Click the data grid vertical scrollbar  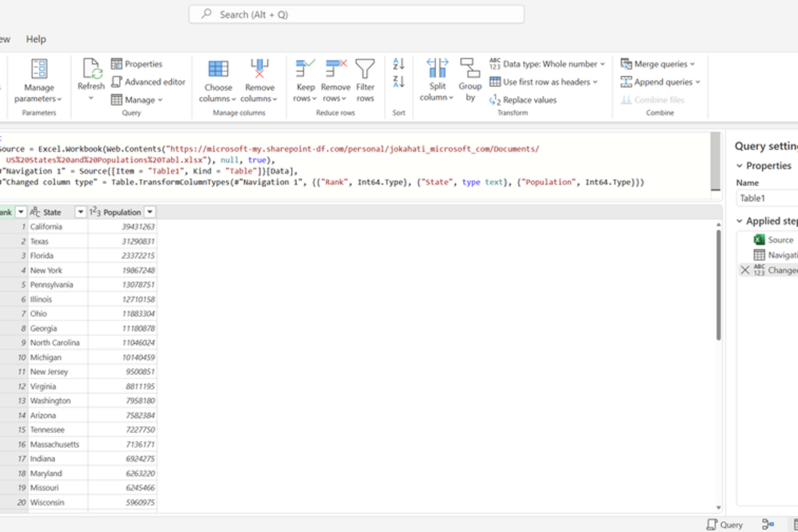coord(718,285)
